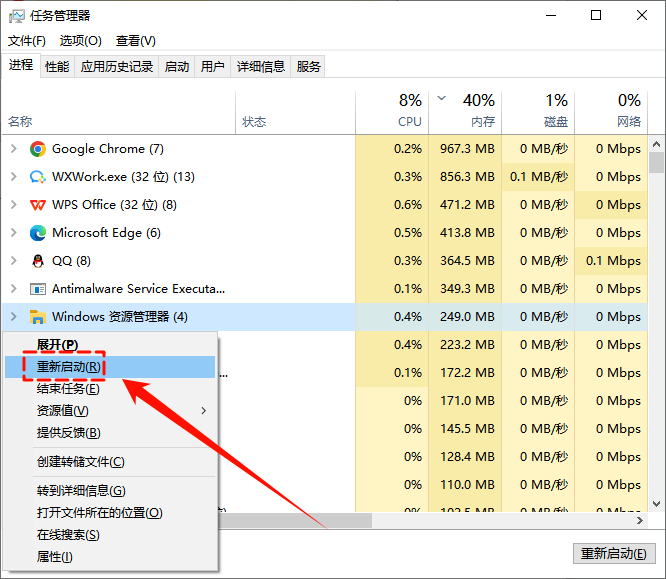Expand the Antimalware Service Executable group
The width and height of the screenshot is (666, 579).
[14, 289]
